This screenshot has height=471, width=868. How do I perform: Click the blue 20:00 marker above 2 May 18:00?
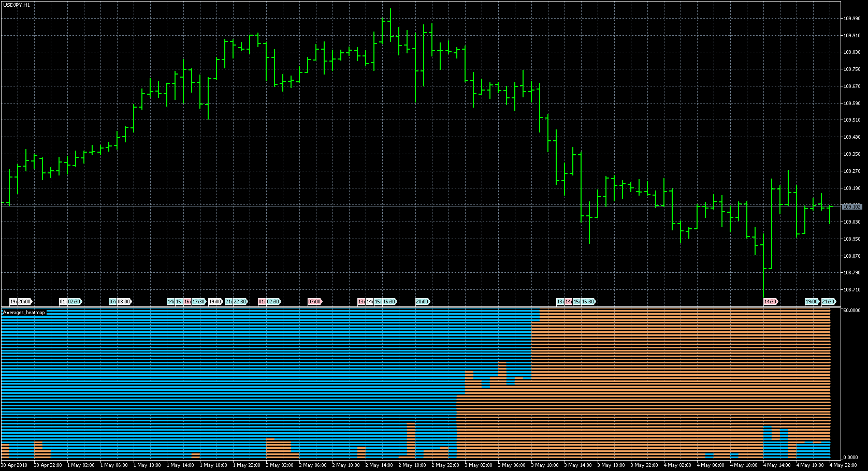(423, 301)
